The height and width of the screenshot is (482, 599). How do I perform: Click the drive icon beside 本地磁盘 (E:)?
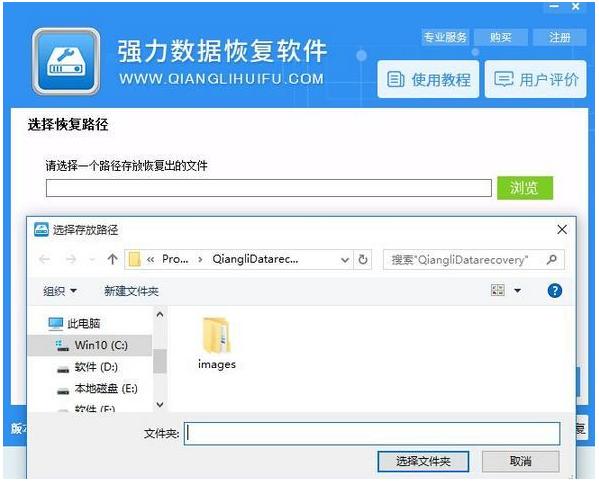[x=63, y=391]
